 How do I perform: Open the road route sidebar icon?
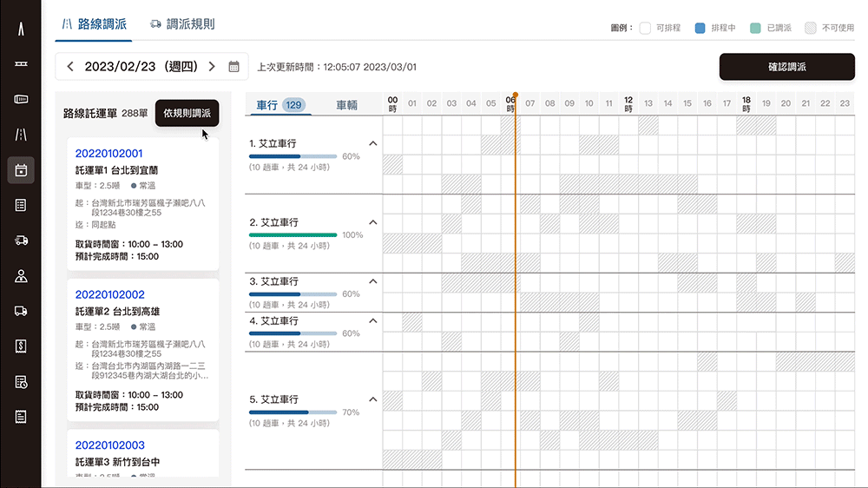(21, 135)
